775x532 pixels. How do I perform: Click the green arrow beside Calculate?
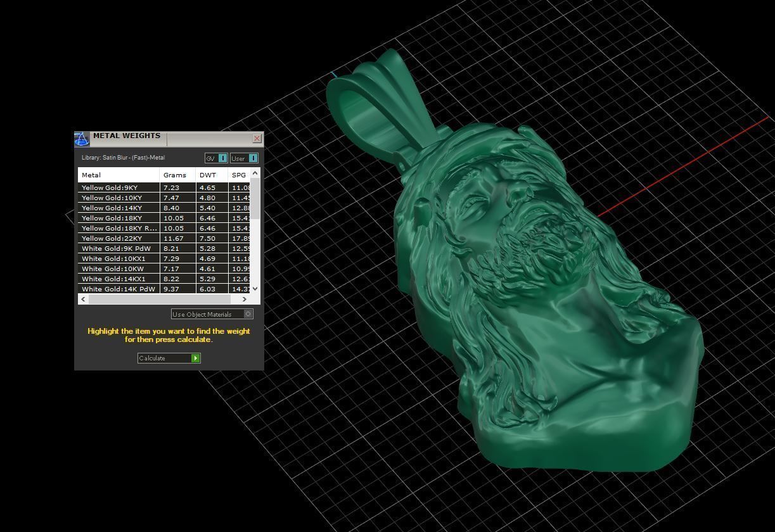pyautogui.click(x=196, y=358)
